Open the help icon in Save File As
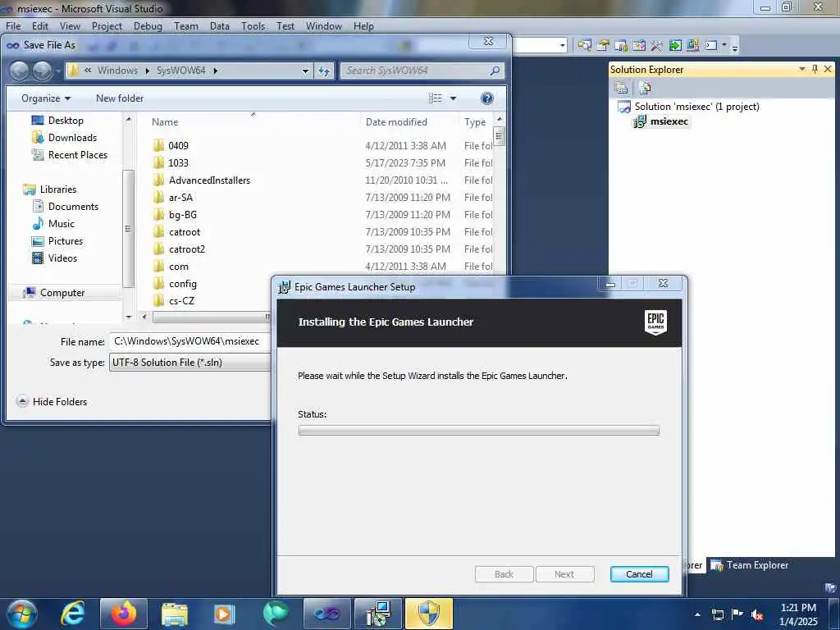The width and height of the screenshot is (840, 630). 487,98
